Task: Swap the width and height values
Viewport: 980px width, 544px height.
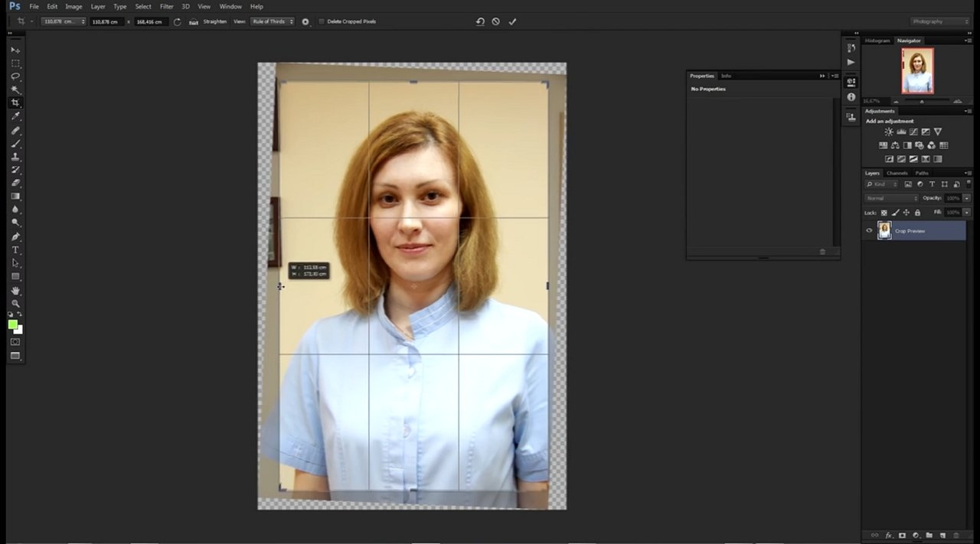Action: 178,21
